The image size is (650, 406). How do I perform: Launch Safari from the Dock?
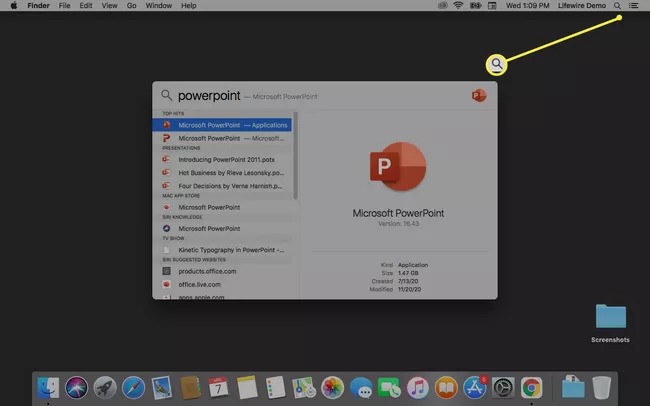[x=133, y=388]
